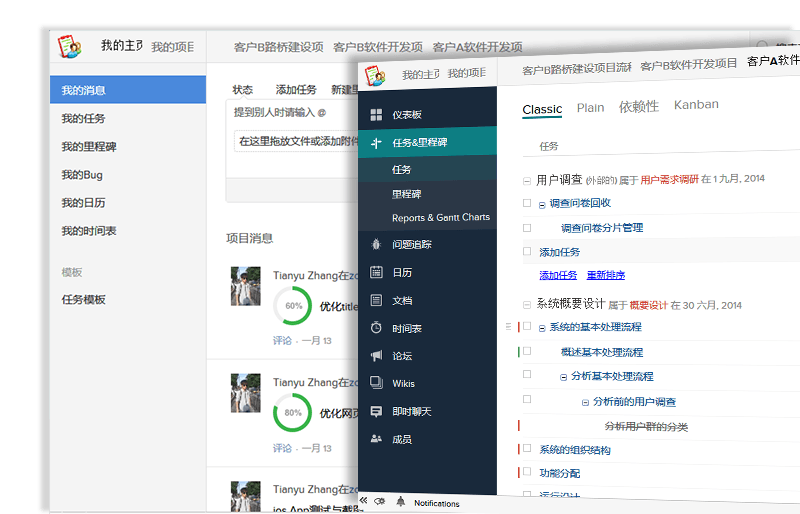Click the 文档 documents icon

(x=376, y=300)
